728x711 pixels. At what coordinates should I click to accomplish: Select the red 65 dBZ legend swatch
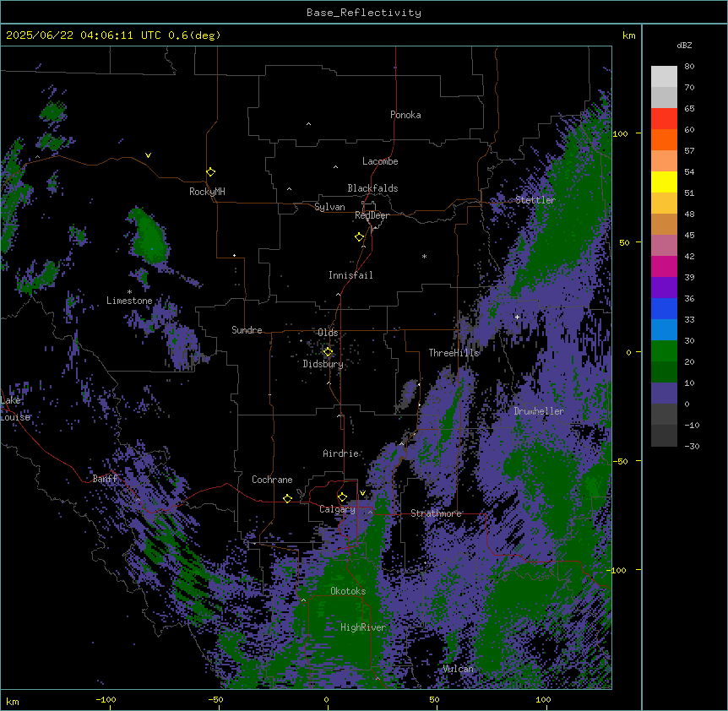point(664,119)
